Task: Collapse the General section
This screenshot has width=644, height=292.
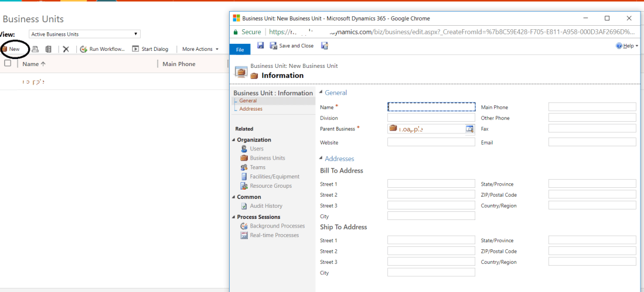Action: pyautogui.click(x=321, y=92)
